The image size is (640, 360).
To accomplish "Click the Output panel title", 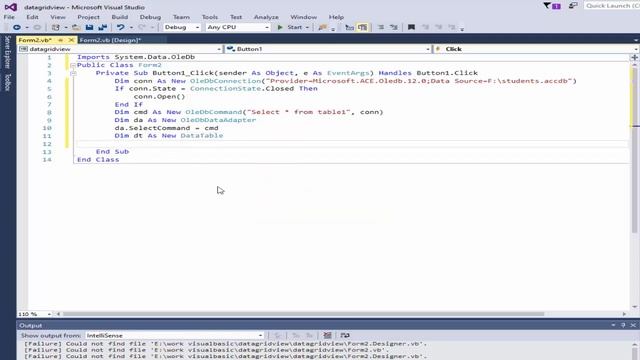I will [x=31, y=325].
